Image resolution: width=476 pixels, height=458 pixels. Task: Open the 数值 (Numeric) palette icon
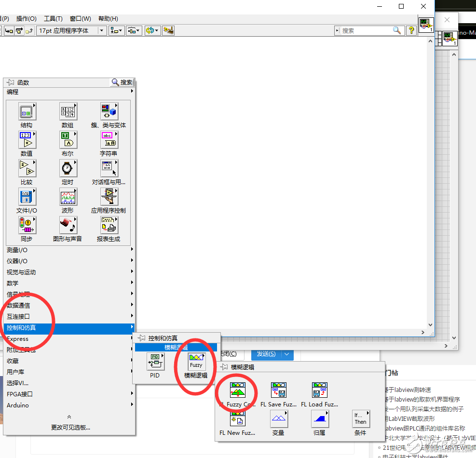click(x=27, y=140)
